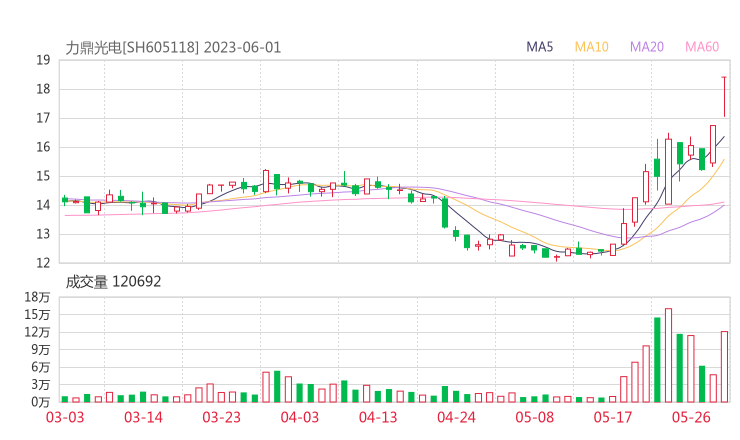Click the 03-03 date axis label
Viewport: 740px width, 440px height.
(65, 417)
